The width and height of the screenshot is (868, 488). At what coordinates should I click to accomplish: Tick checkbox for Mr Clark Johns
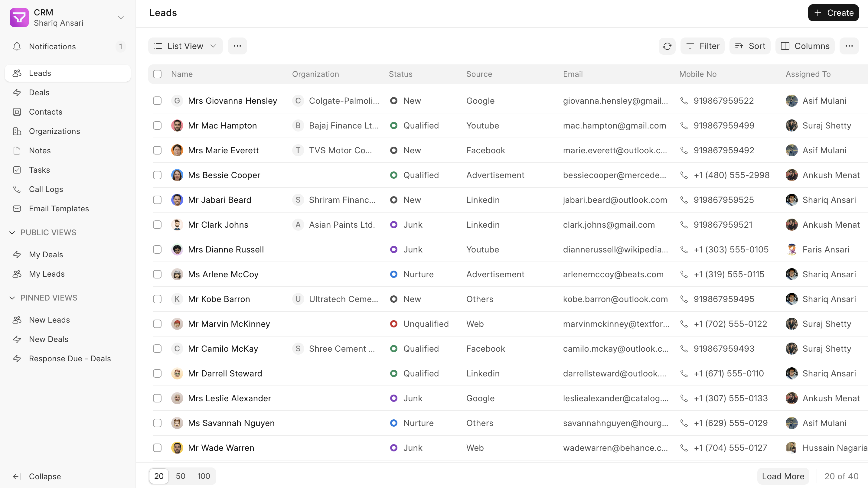(x=157, y=225)
